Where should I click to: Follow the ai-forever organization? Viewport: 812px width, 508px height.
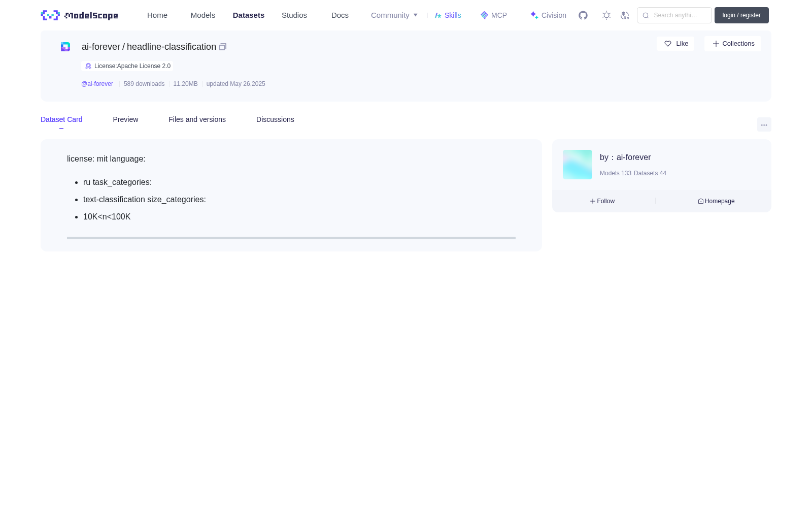[602, 201]
